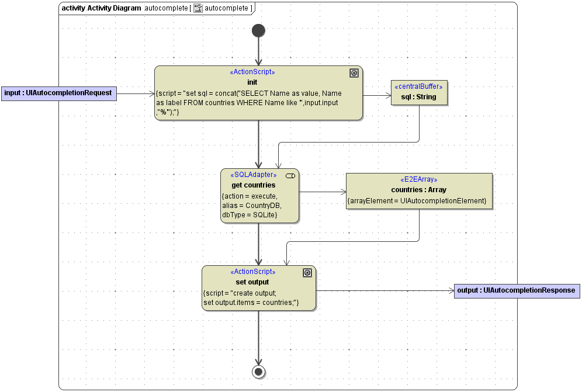Select the countries : Array object node

coord(418,190)
